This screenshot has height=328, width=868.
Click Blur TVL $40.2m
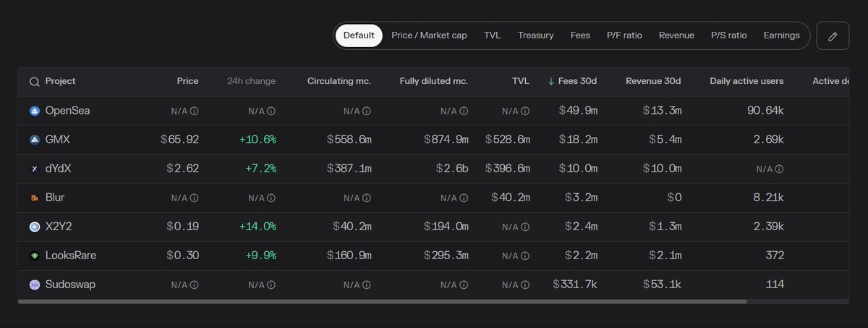[x=511, y=198]
